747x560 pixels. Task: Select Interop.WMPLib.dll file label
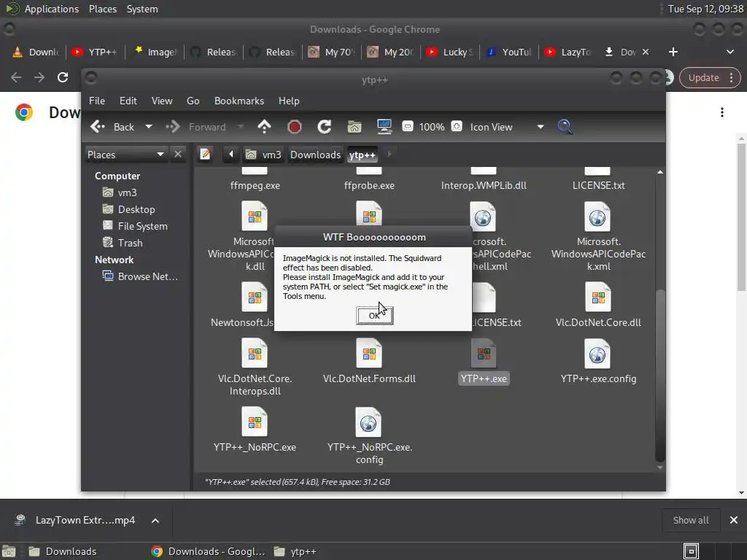484,185
